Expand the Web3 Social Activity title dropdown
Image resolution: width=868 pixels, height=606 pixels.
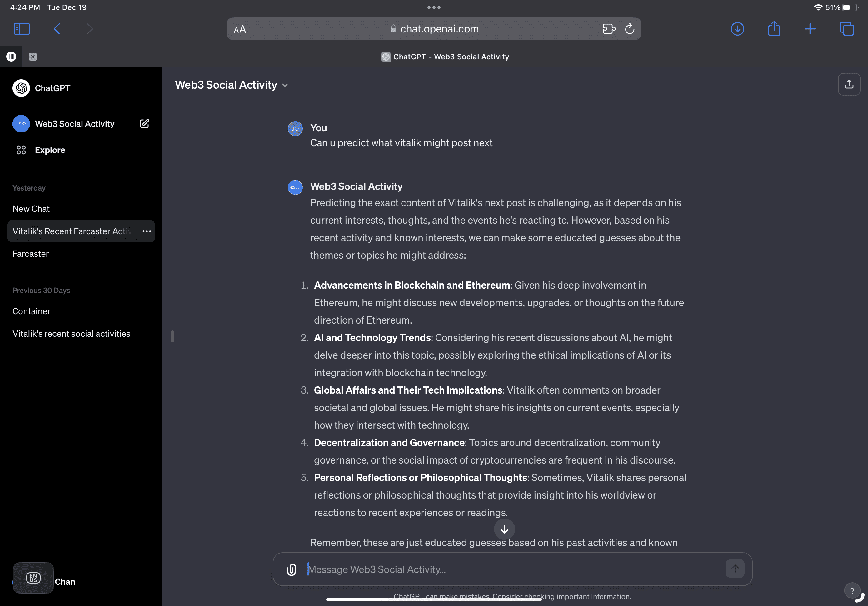231,85
